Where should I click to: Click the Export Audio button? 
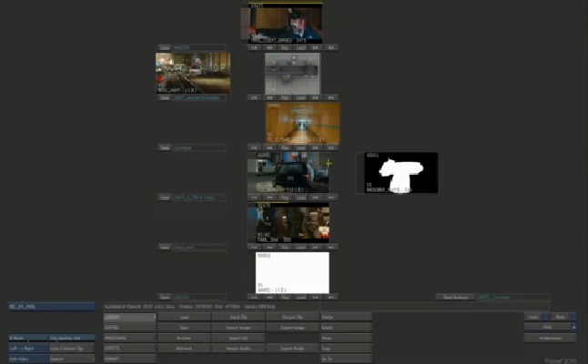292,349
